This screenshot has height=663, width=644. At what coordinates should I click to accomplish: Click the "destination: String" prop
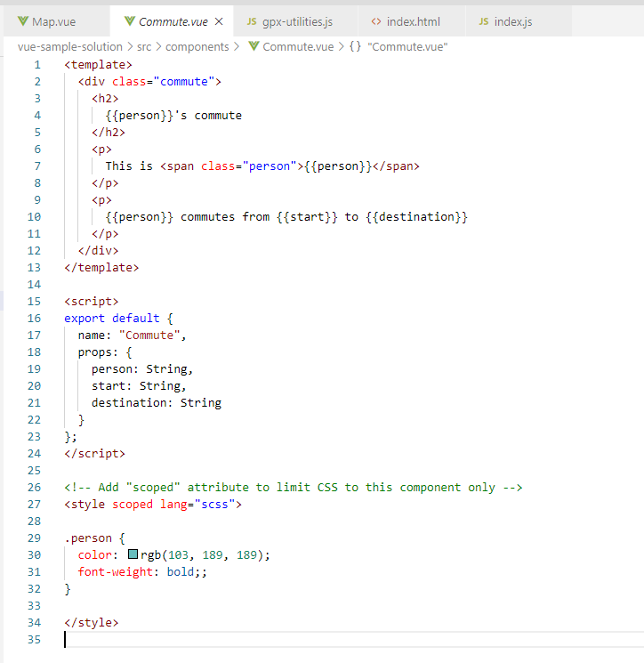[x=157, y=403]
